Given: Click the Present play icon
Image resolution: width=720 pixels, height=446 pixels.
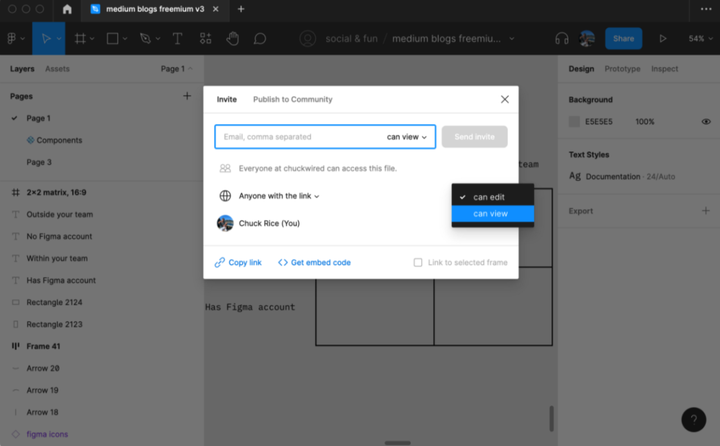Looking at the screenshot, I should [x=662, y=39].
